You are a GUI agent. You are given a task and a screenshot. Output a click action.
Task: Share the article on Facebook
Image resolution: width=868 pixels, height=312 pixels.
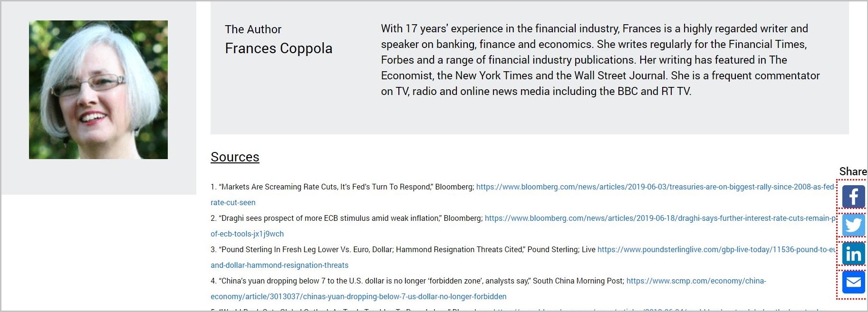point(853,196)
